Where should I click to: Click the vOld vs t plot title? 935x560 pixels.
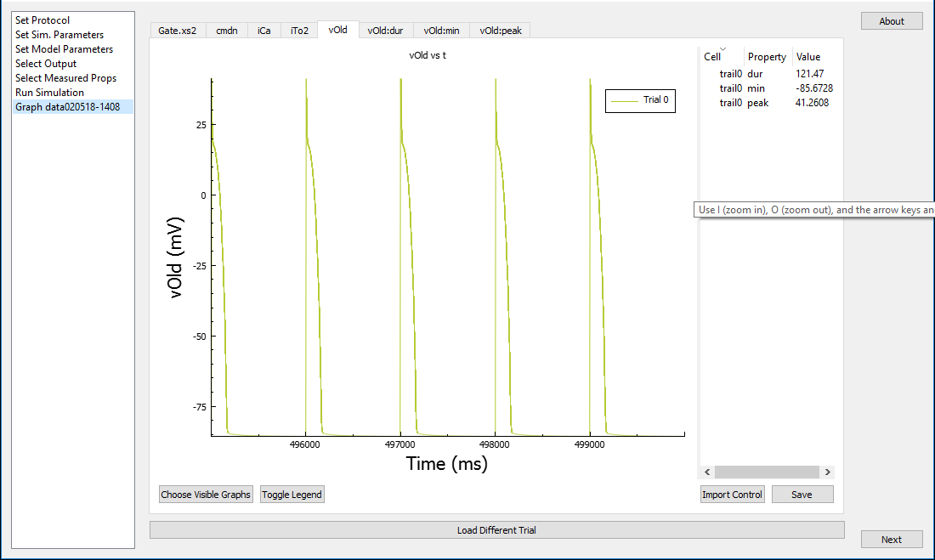[x=428, y=55]
